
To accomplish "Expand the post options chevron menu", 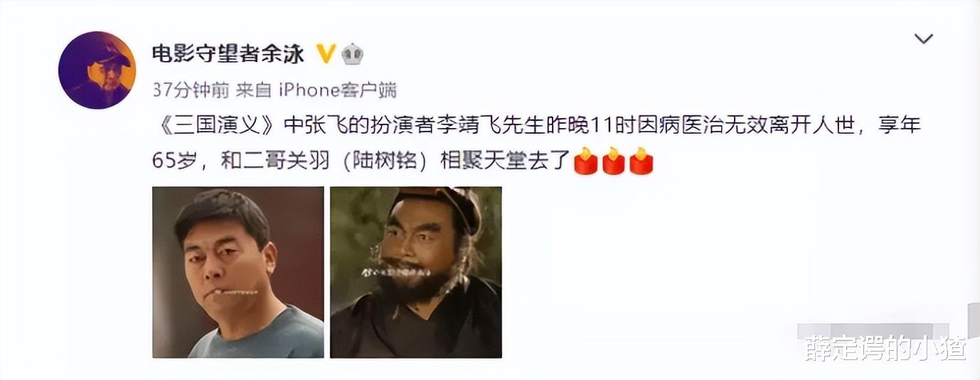I will 923,39.
